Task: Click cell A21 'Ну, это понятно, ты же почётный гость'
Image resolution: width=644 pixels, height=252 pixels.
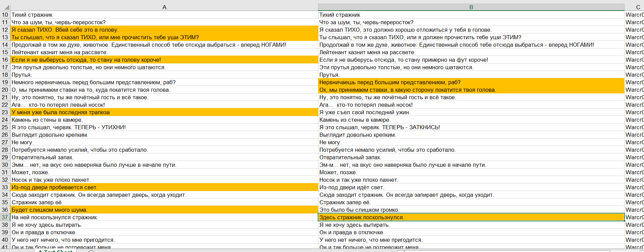Action: click(164, 97)
